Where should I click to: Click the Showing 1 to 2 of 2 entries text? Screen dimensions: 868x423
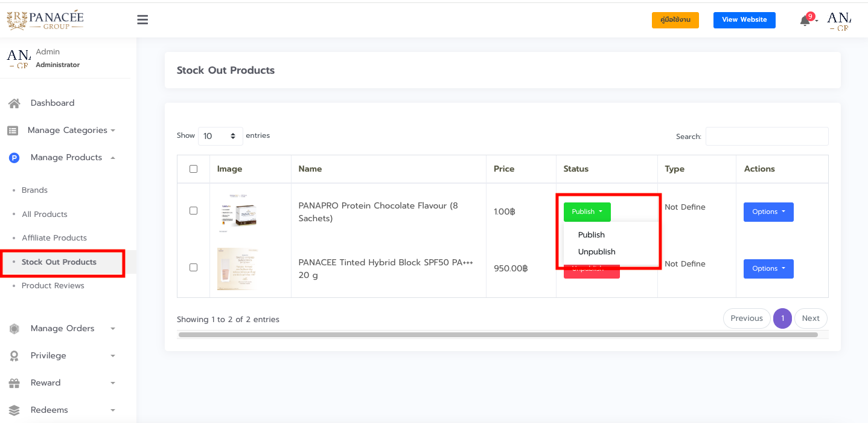pyautogui.click(x=228, y=320)
